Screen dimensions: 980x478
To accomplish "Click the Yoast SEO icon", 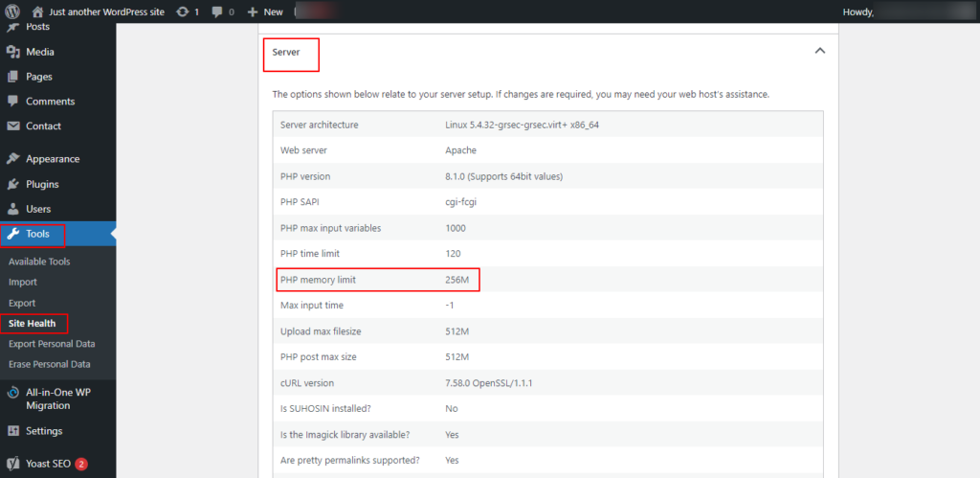I will point(12,464).
